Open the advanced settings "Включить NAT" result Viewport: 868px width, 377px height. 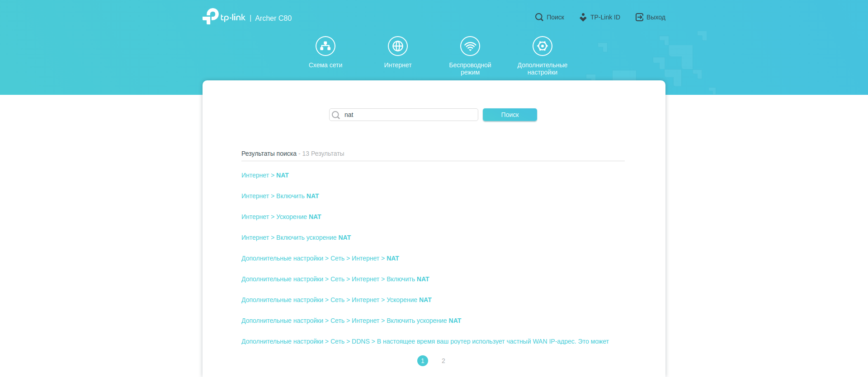[335, 279]
